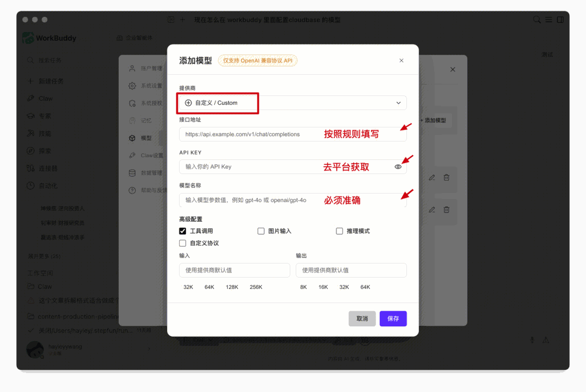Click the 保存 button
Screen dimensions: 586x392
tap(393, 318)
